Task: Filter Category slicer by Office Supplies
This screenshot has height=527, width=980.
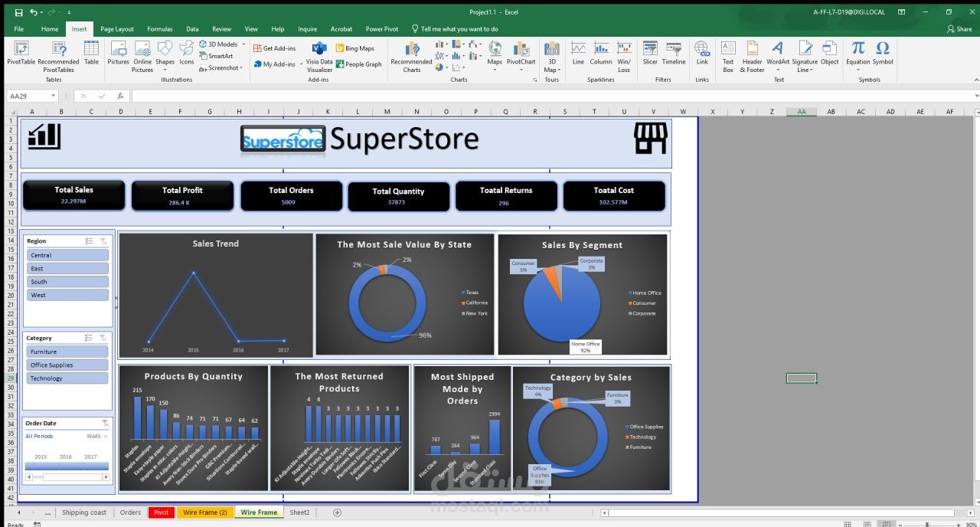Action: [67, 365]
